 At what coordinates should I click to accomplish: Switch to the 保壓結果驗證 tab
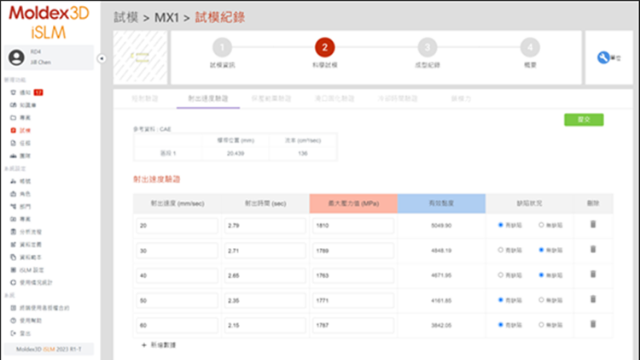[271, 98]
